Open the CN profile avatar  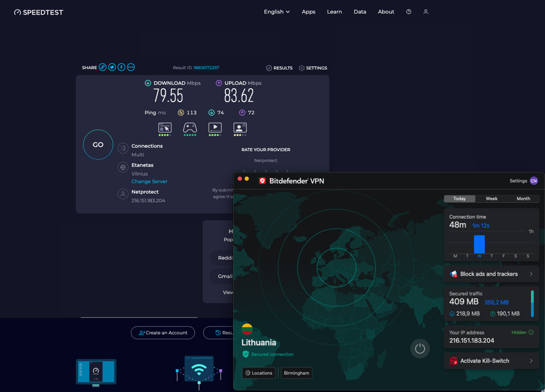[534, 181]
